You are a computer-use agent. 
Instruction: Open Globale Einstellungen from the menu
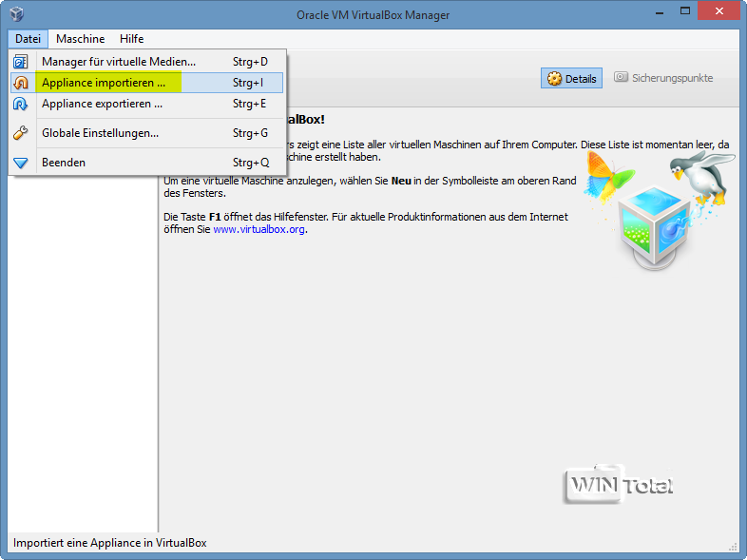tap(146, 133)
